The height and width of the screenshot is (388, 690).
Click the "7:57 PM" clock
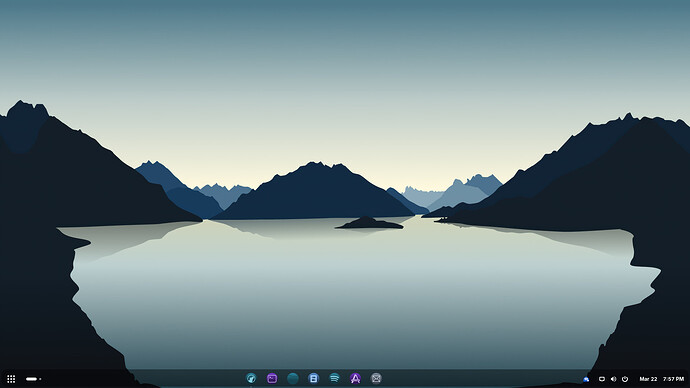(673, 379)
